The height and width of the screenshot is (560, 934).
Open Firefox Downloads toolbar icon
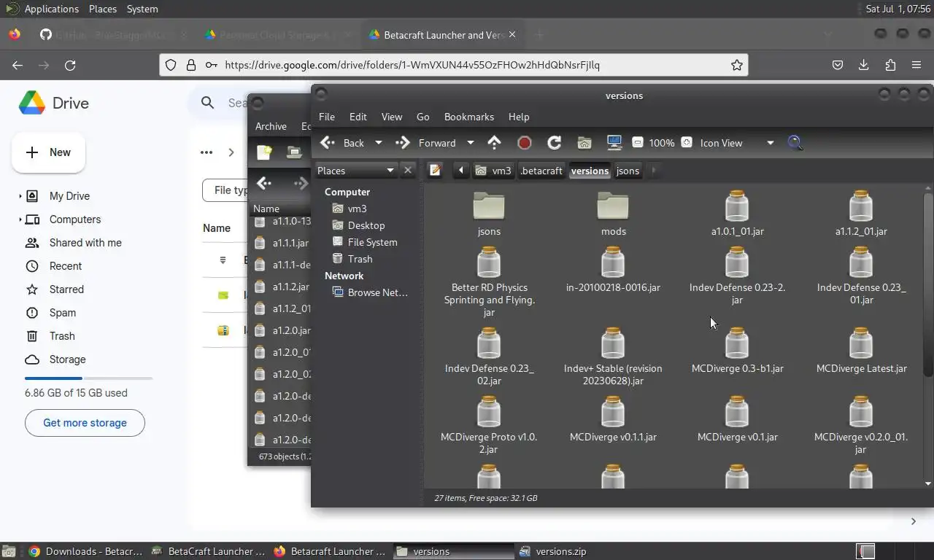[x=864, y=65]
